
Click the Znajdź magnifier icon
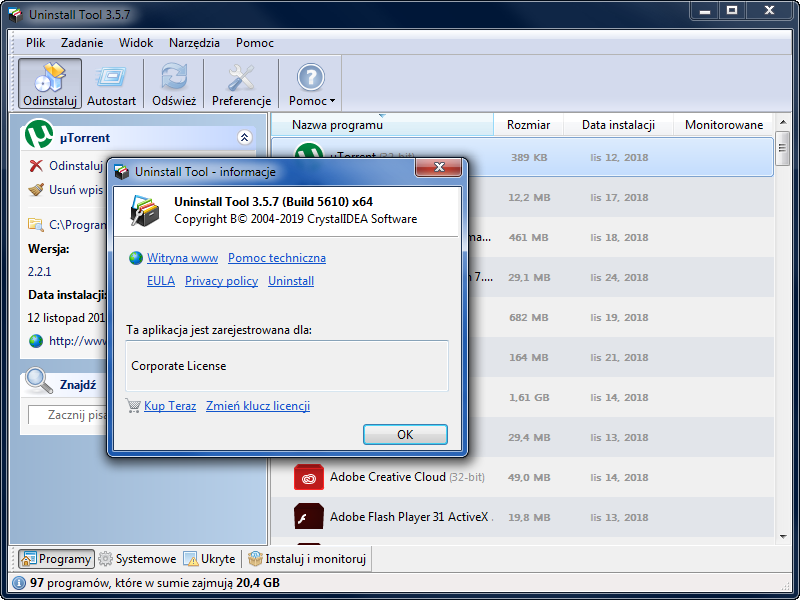(39, 381)
